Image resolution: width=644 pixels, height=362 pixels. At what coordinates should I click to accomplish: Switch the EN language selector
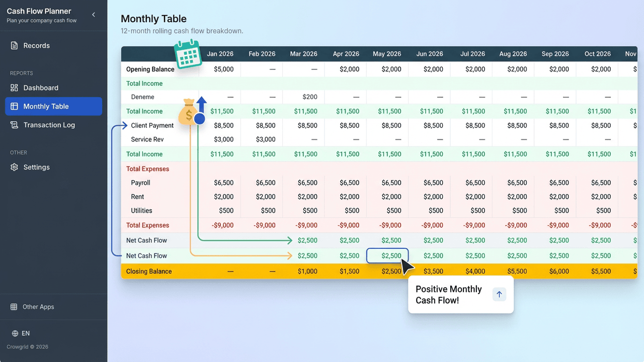pyautogui.click(x=26, y=333)
